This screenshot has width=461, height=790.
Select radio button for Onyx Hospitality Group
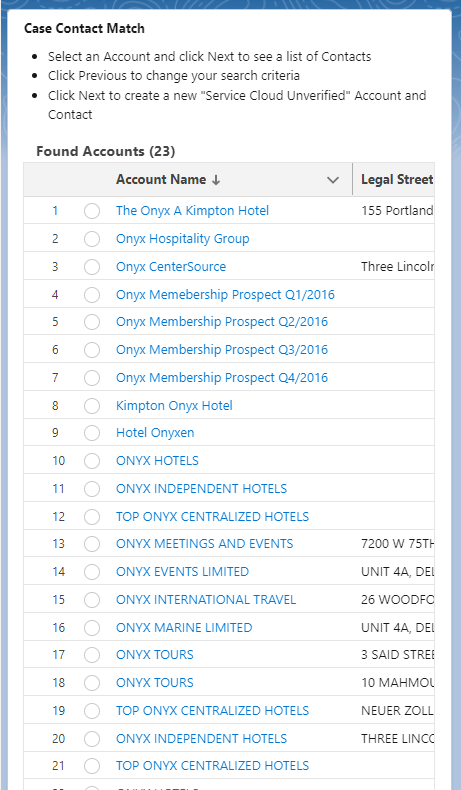(92, 239)
